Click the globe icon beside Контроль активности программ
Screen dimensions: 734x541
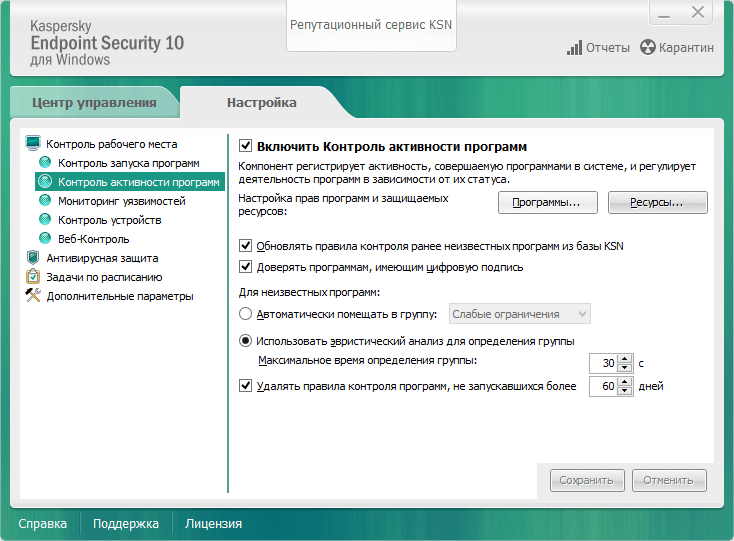click(45, 182)
